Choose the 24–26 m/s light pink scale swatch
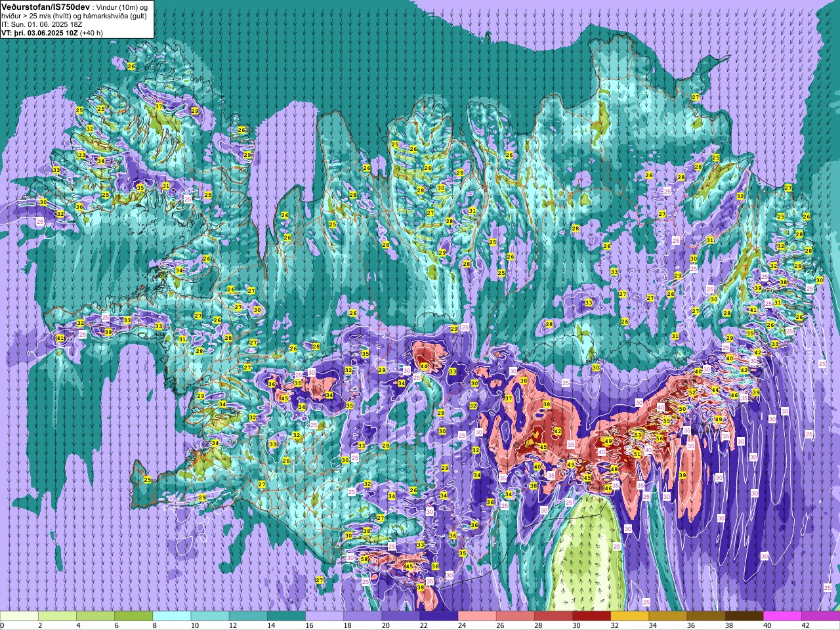The height and width of the screenshot is (630, 840). click(x=476, y=616)
